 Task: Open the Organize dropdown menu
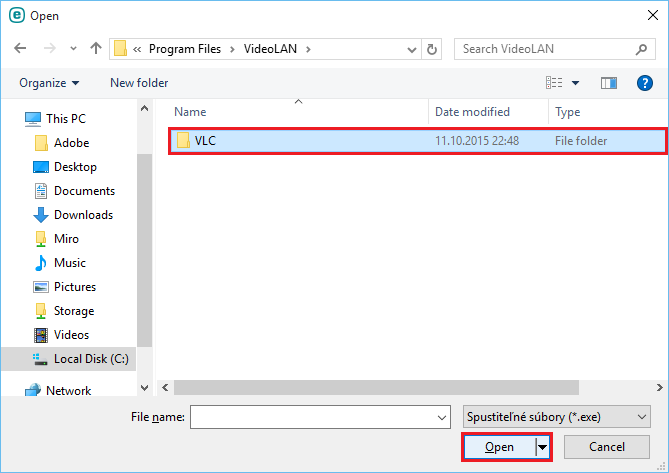49,83
